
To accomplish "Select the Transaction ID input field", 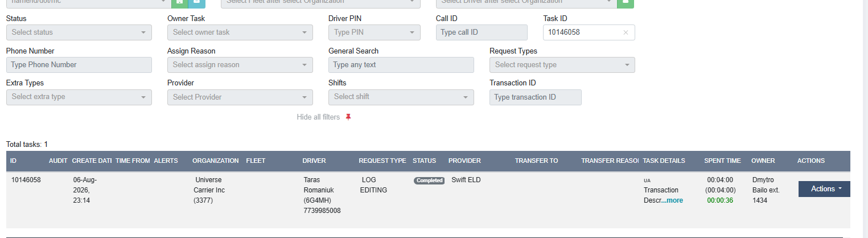I will (536, 97).
